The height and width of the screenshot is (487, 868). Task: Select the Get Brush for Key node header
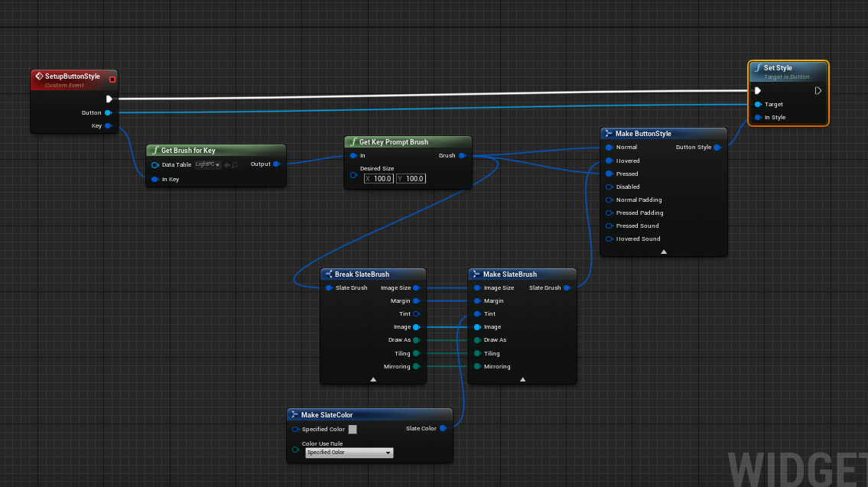point(188,151)
